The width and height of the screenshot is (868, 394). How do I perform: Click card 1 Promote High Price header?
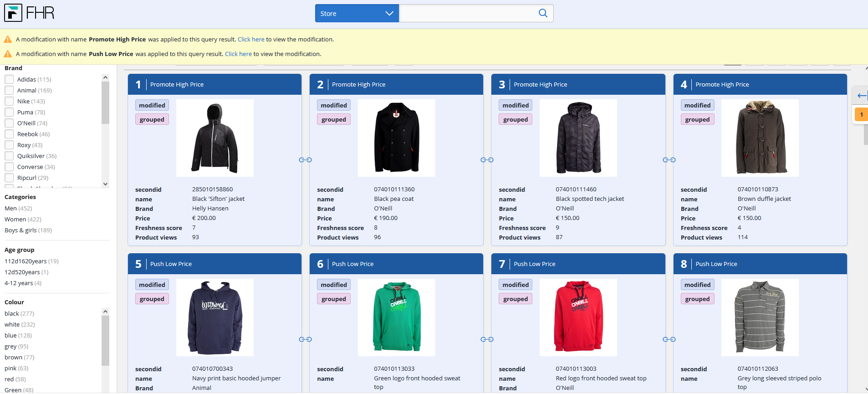(x=215, y=84)
